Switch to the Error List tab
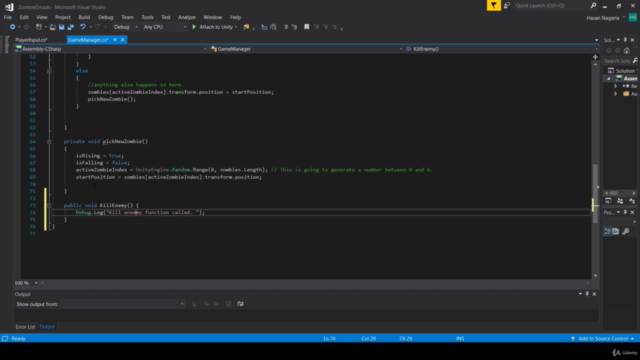Viewport: 640px width, 360px height. (25, 327)
